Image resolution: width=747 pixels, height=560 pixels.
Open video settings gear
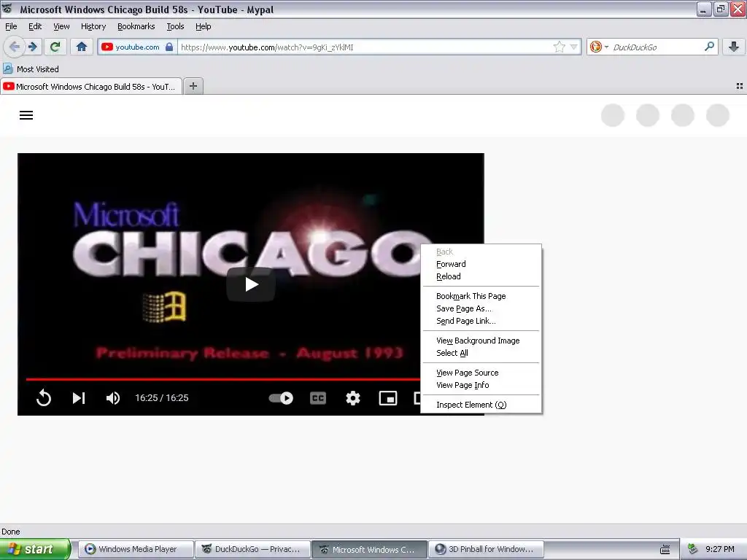[352, 397]
